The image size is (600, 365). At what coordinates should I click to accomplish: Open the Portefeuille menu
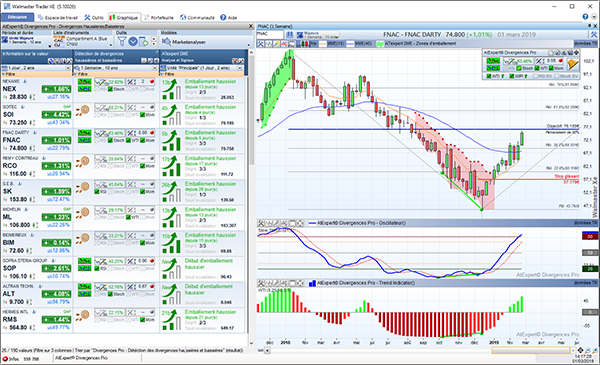pyautogui.click(x=159, y=18)
